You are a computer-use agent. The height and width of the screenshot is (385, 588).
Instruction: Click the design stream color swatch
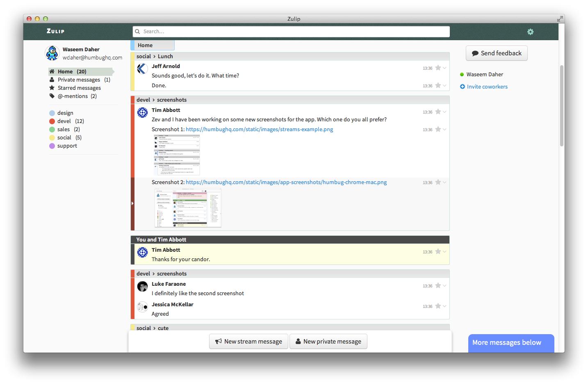coord(52,113)
